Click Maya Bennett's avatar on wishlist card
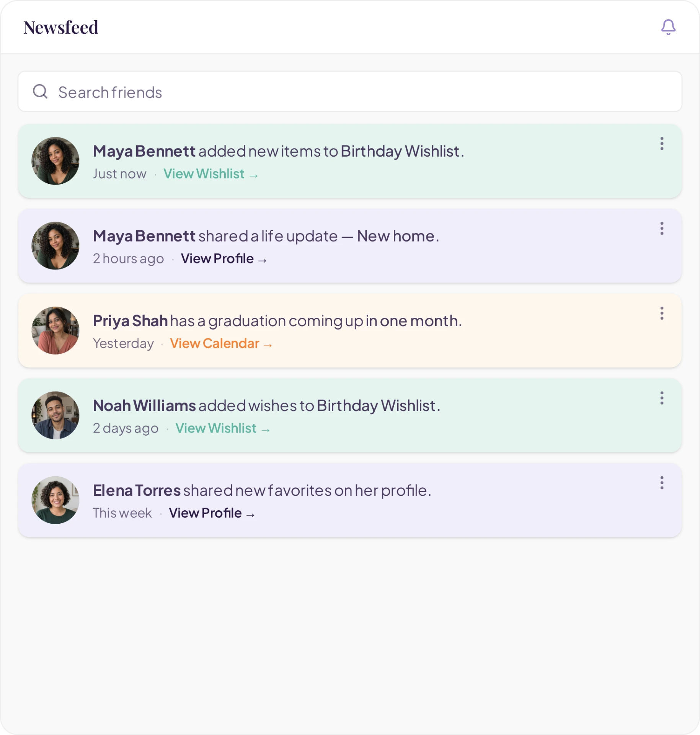Viewport: 700px width, 735px height. pyautogui.click(x=55, y=161)
